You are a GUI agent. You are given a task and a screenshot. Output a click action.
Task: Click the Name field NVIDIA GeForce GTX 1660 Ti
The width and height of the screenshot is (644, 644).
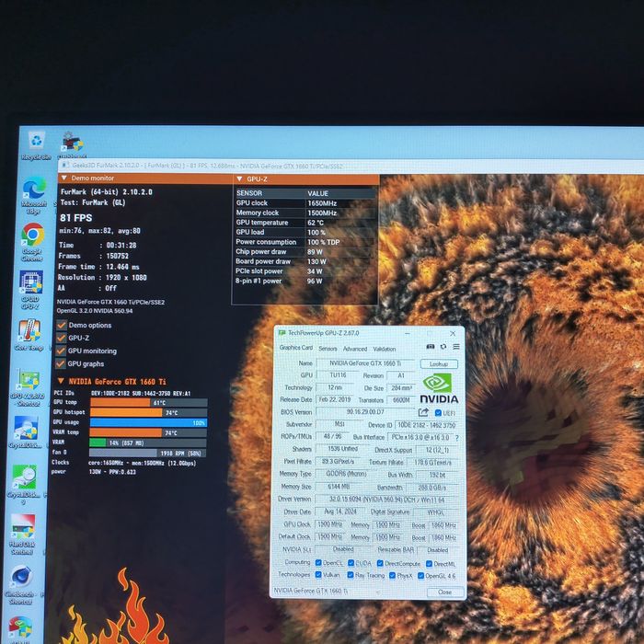365,363
